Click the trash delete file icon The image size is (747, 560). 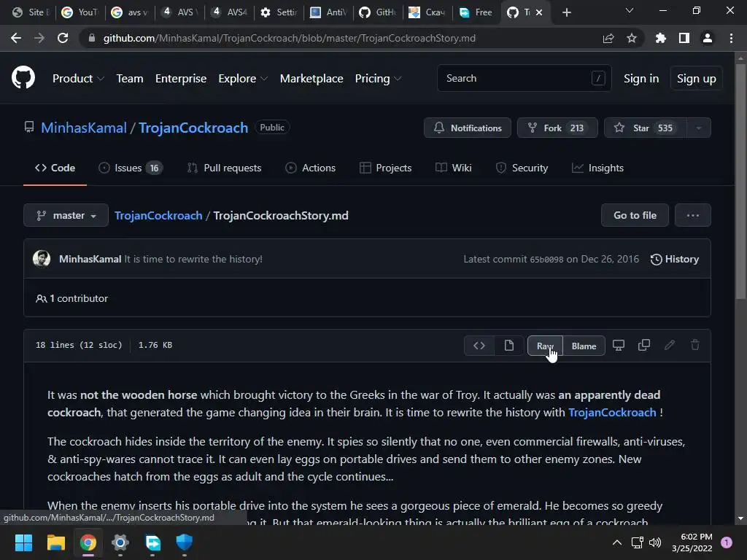(x=695, y=345)
